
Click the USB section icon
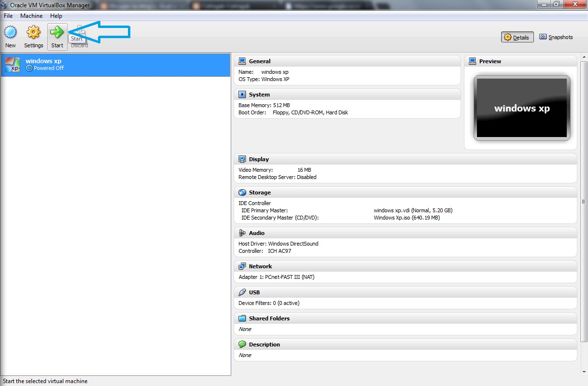tap(242, 292)
